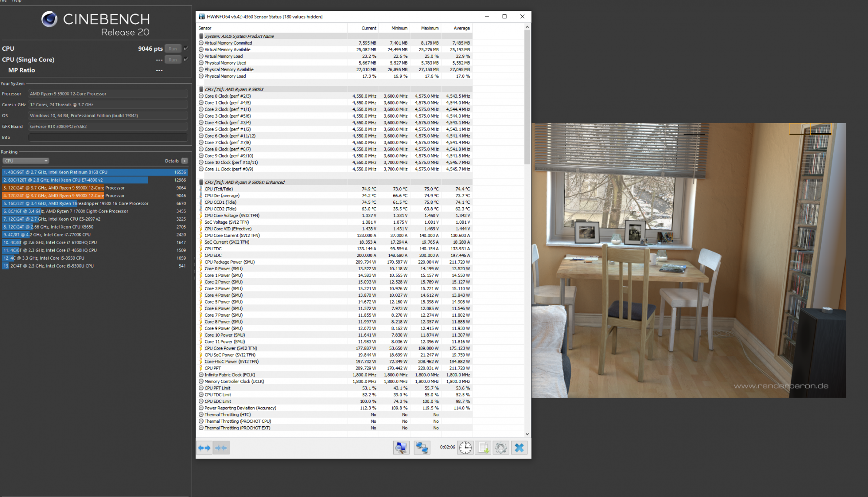Open the File menu in Cinebench
Image resolution: width=868 pixels, height=497 pixels.
[3, 1]
